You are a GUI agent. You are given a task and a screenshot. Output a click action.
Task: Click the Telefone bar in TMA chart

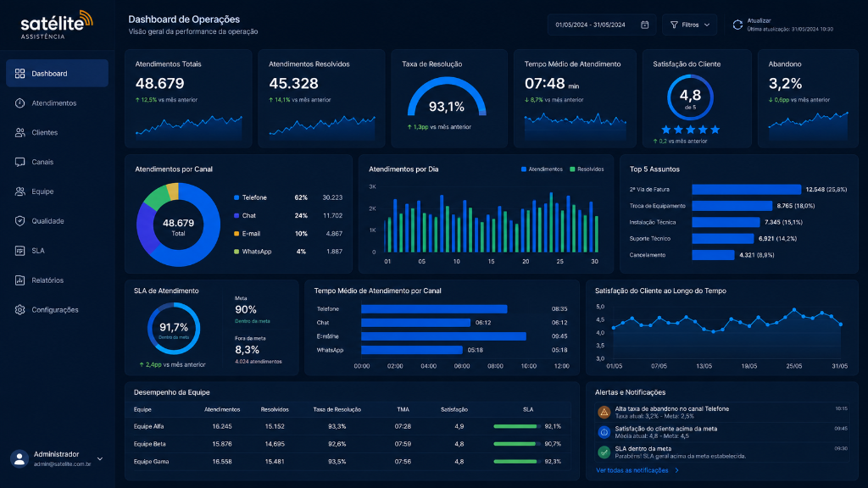434,308
